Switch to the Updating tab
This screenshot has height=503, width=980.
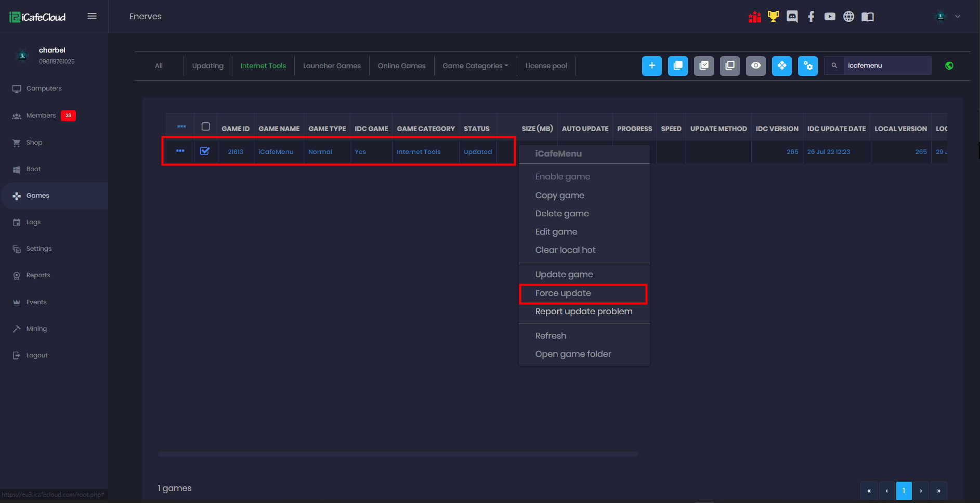click(208, 66)
